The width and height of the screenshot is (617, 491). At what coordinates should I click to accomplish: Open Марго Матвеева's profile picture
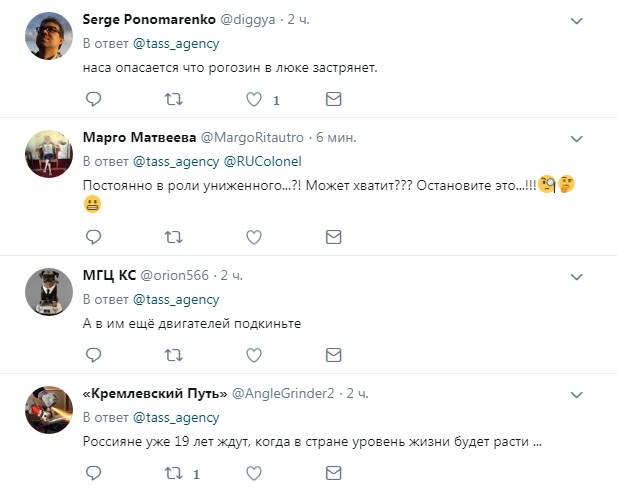[x=44, y=153]
